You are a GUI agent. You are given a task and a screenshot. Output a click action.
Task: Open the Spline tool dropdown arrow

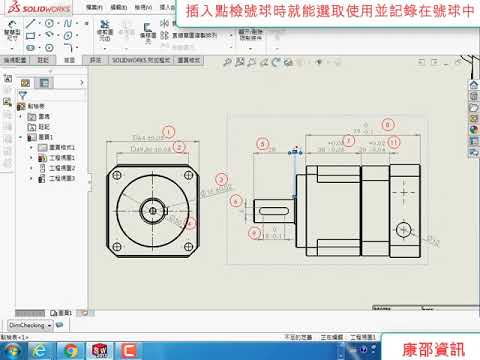pos(77,23)
